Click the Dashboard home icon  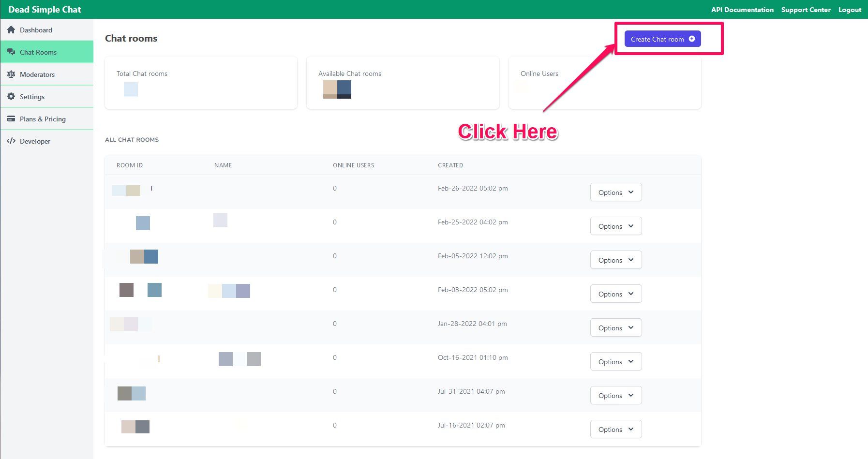coord(11,30)
